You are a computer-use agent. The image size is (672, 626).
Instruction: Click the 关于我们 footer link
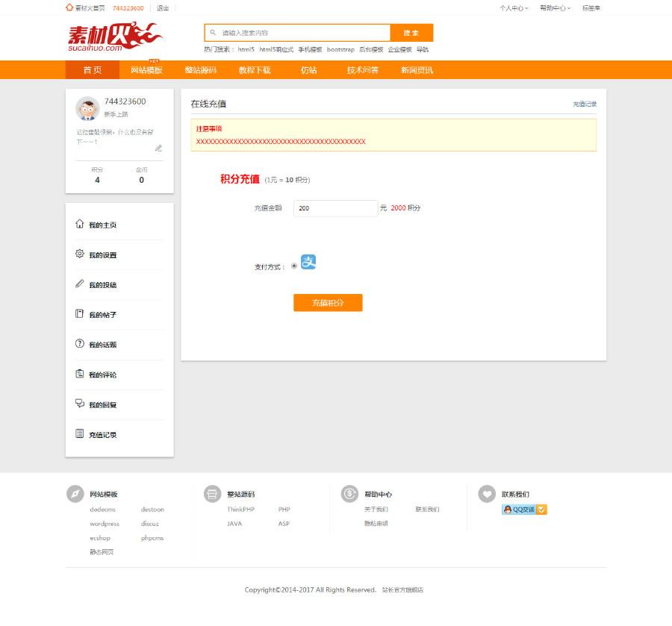(x=376, y=509)
